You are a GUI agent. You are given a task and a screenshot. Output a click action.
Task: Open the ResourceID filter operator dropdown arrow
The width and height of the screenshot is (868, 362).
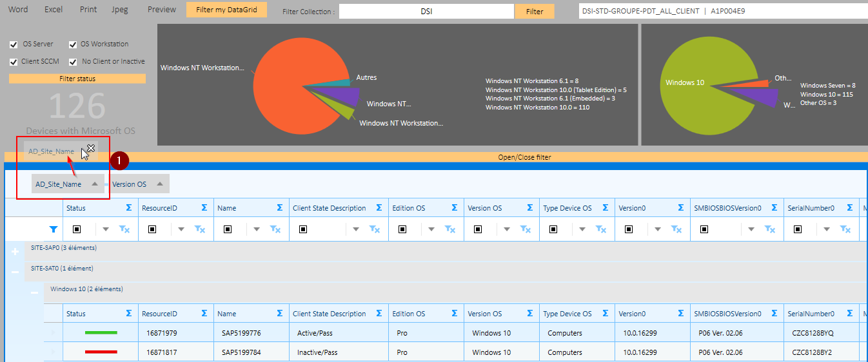(182, 229)
